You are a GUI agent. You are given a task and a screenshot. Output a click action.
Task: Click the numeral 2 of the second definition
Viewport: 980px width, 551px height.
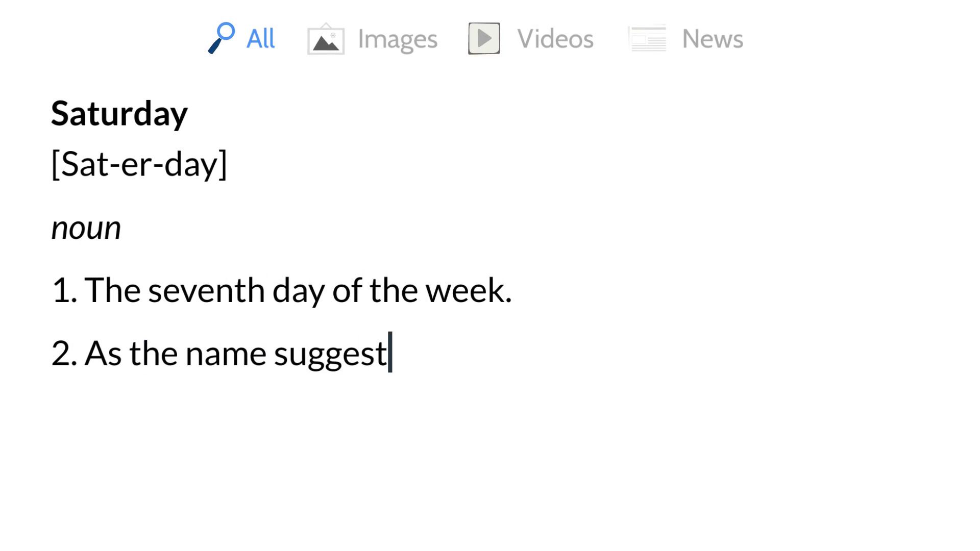point(61,353)
